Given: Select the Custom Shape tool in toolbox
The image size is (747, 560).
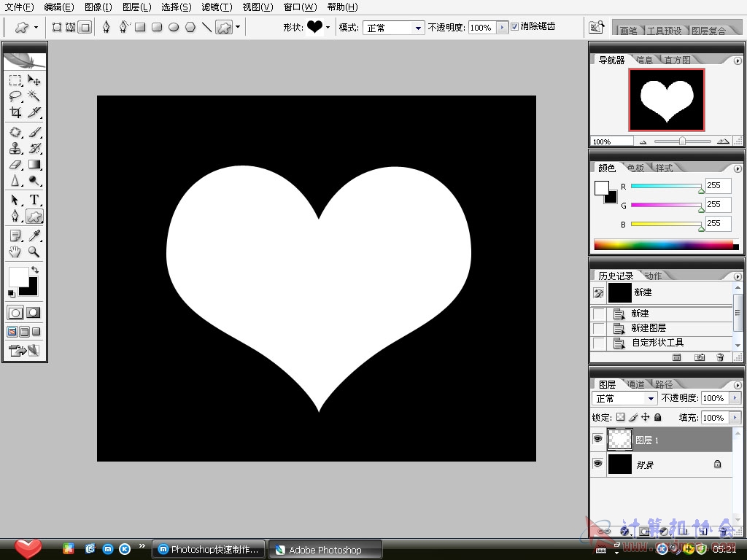Looking at the screenshot, I should pyautogui.click(x=34, y=217).
